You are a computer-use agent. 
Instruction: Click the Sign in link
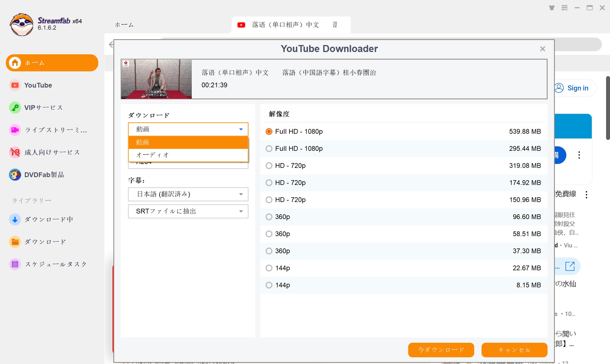pyautogui.click(x=578, y=88)
